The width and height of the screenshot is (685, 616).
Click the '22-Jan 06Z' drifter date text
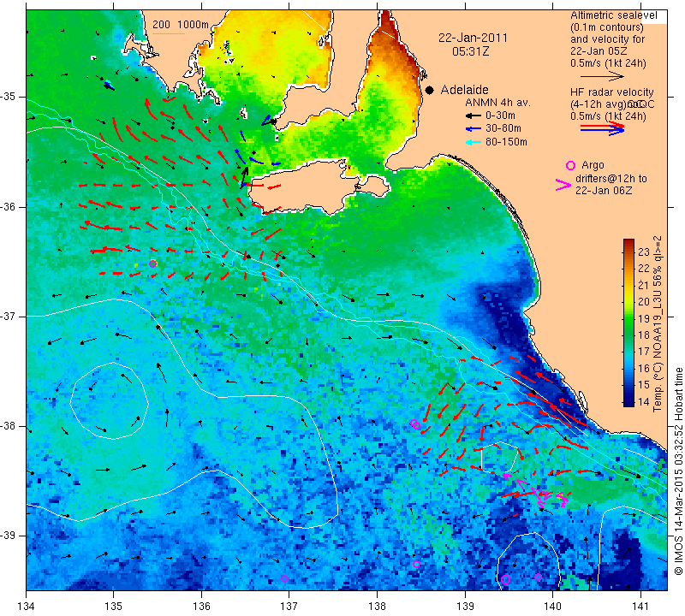(604, 191)
